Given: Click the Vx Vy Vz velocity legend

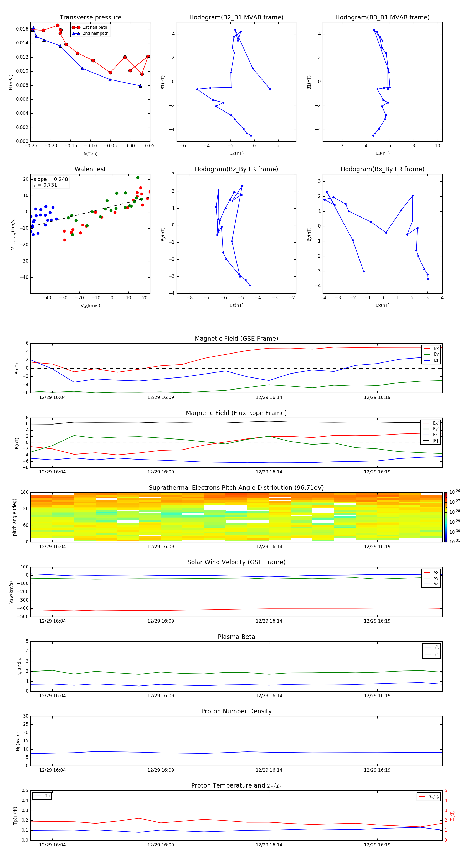Looking at the screenshot, I should tap(431, 578).
